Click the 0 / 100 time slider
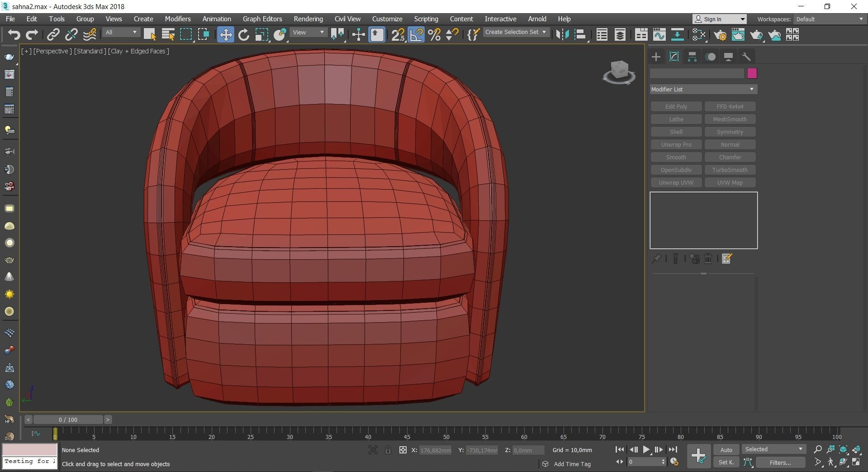 (x=68, y=420)
